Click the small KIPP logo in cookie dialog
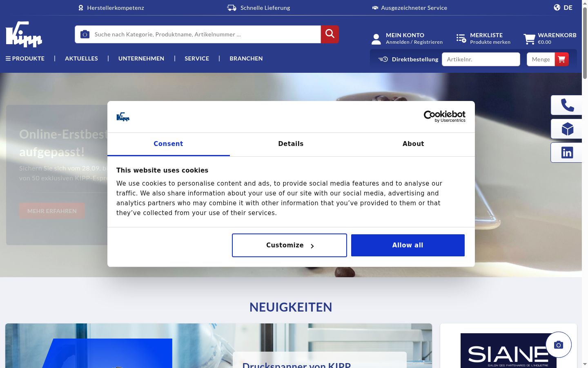 point(123,117)
